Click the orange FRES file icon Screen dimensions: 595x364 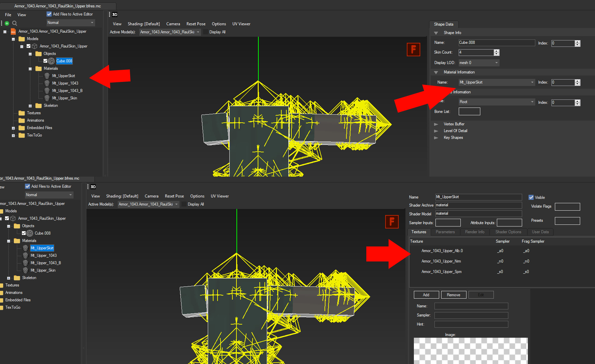(x=13, y=32)
